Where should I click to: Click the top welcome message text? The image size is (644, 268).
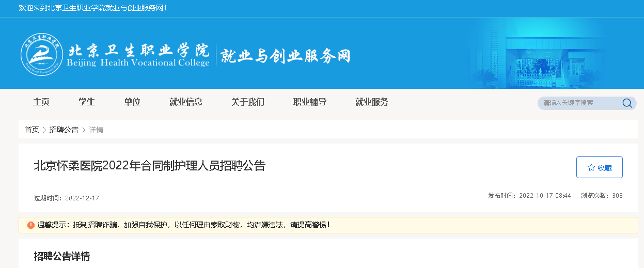click(x=92, y=8)
